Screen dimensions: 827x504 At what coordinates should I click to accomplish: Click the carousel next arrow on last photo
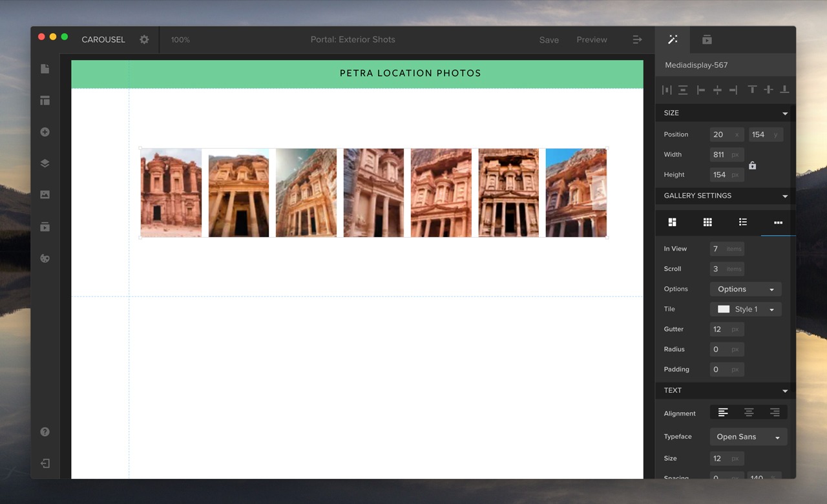pyautogui.click(x=599, y=193)
